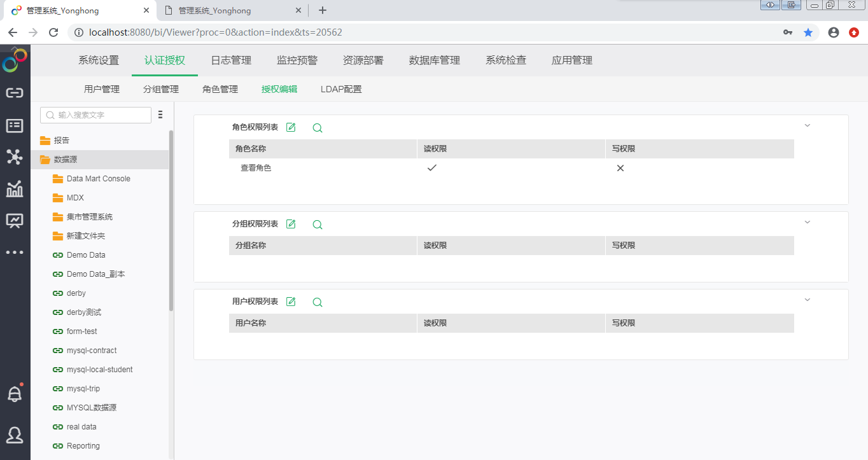Click the 查看角色 role name cell
Image resolution: width=868 pixels, height=460 pixels.
256,168
